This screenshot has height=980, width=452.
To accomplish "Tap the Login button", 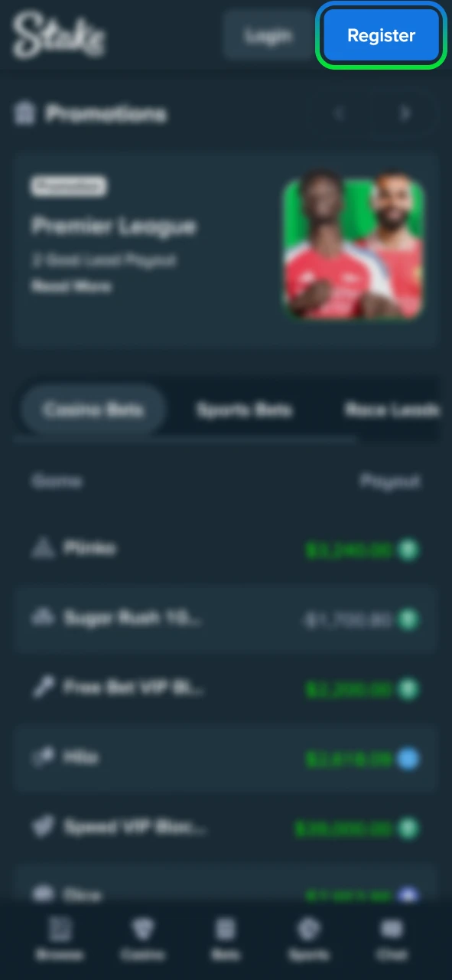I will 268,35.
